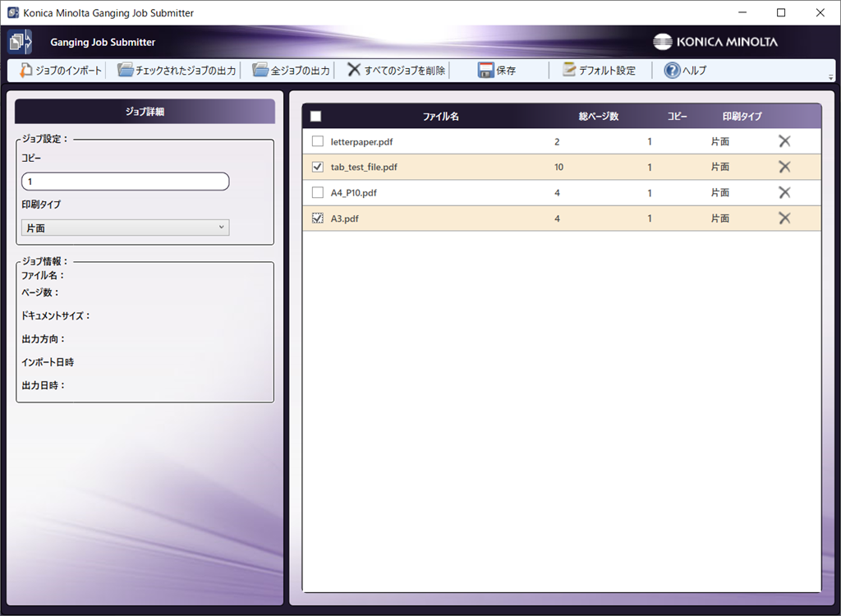Click the Konica Minolta logo
Image resolution: width=841 pixels, height=616 pixels.
click(715, 42)
